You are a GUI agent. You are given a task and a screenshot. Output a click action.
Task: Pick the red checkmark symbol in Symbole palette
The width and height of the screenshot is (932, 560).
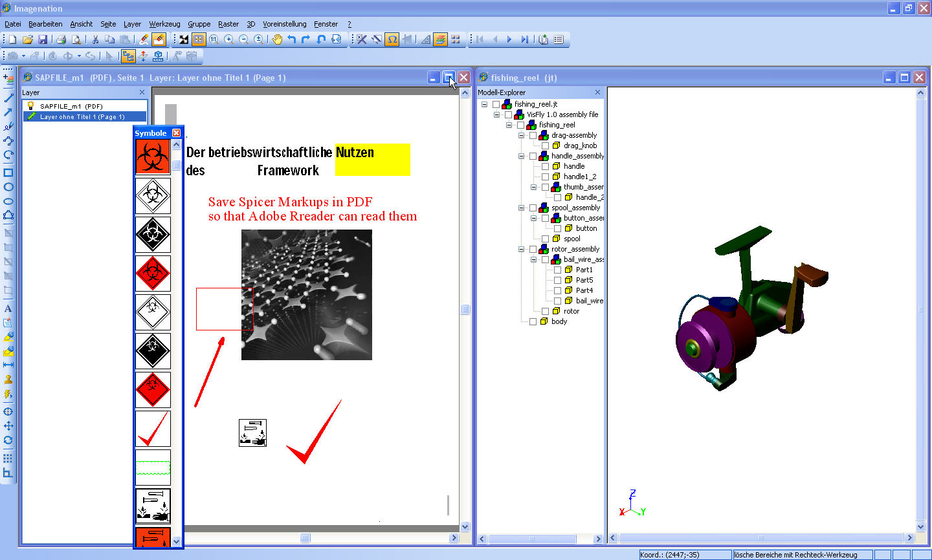153,429
